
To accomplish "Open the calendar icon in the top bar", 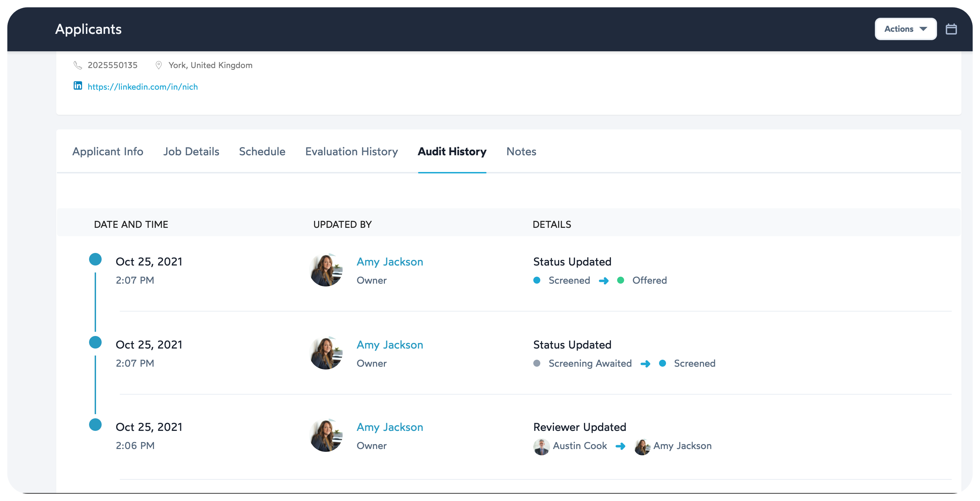I will (x=951, y=29).
